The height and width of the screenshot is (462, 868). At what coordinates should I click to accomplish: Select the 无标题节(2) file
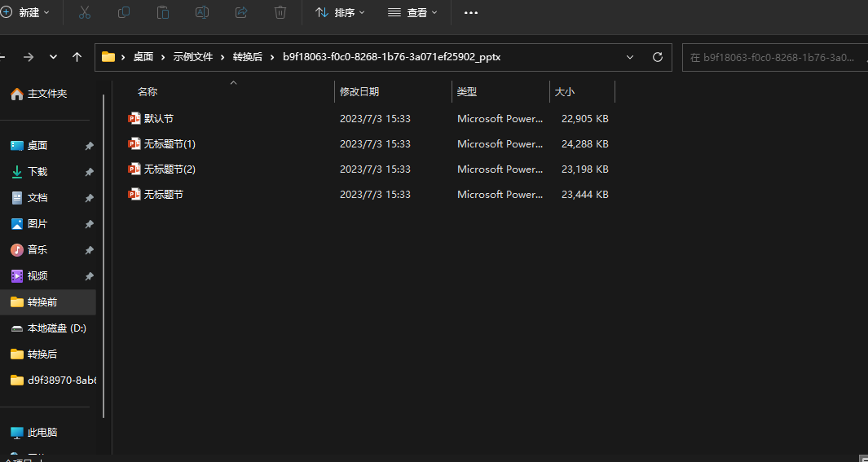(x=170, y=169)
